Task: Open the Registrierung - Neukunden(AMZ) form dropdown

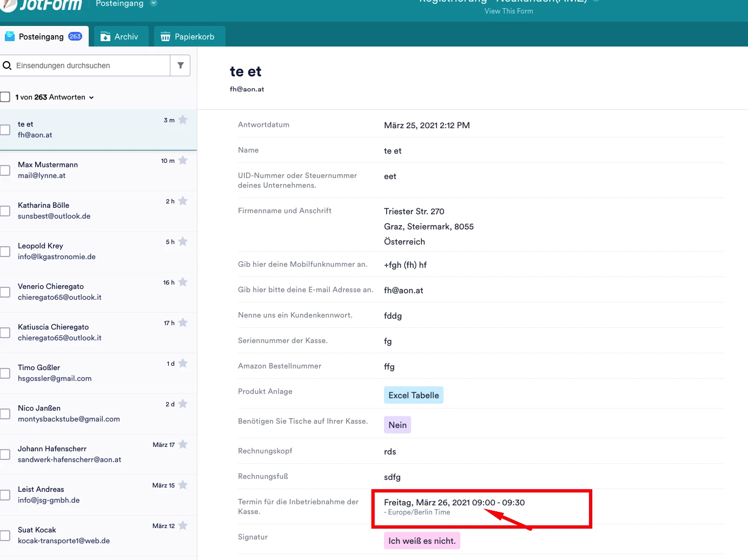Action: [x=596, y=2]
